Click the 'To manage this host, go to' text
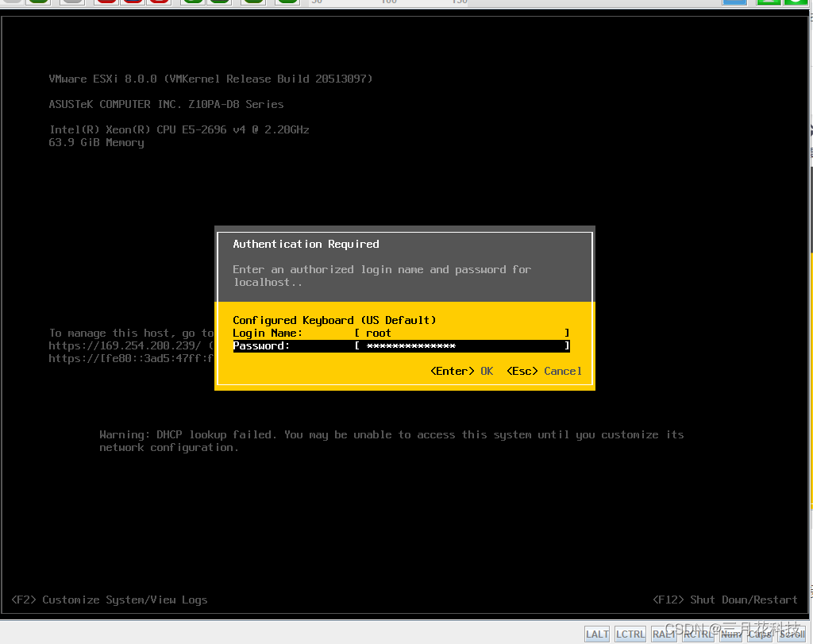Viewport: 813px width, 644px height. pyautogui.click(x=131, y=333)
